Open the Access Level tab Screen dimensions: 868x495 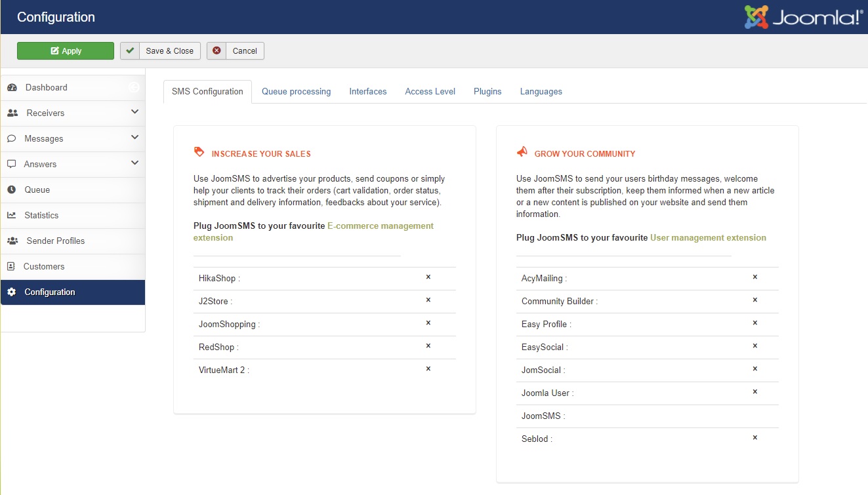pyautogui.click(x=430, y=92)
